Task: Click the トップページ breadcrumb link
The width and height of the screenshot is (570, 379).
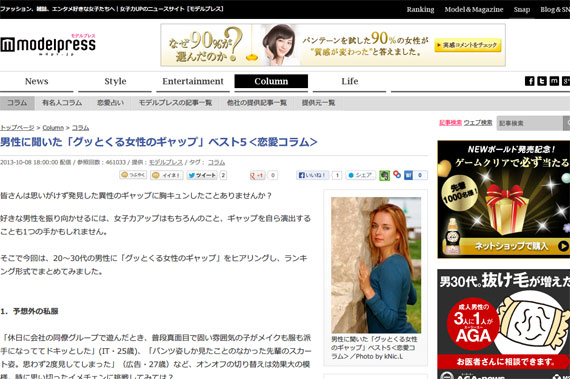Action: 17,128
